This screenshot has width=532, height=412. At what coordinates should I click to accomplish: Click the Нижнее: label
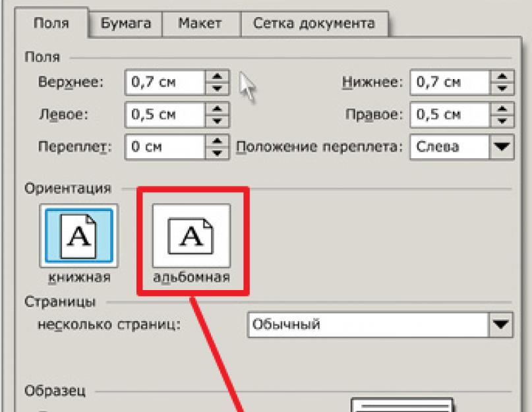[372, 82]
